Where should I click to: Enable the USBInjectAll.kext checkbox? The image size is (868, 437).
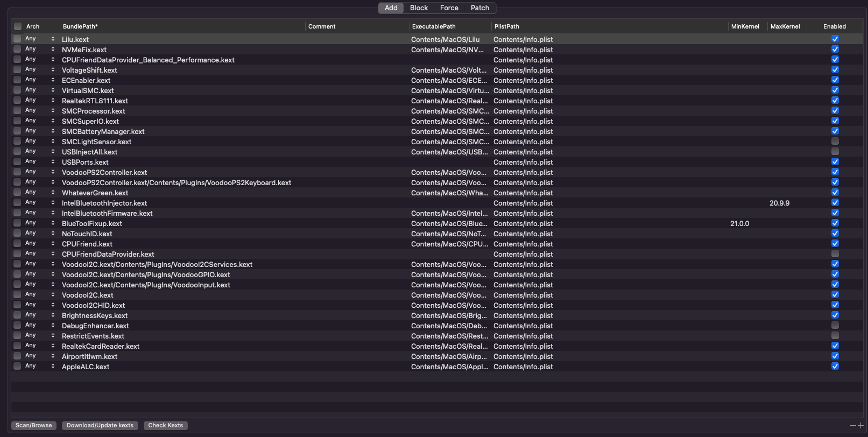click(x=835, y=151)
